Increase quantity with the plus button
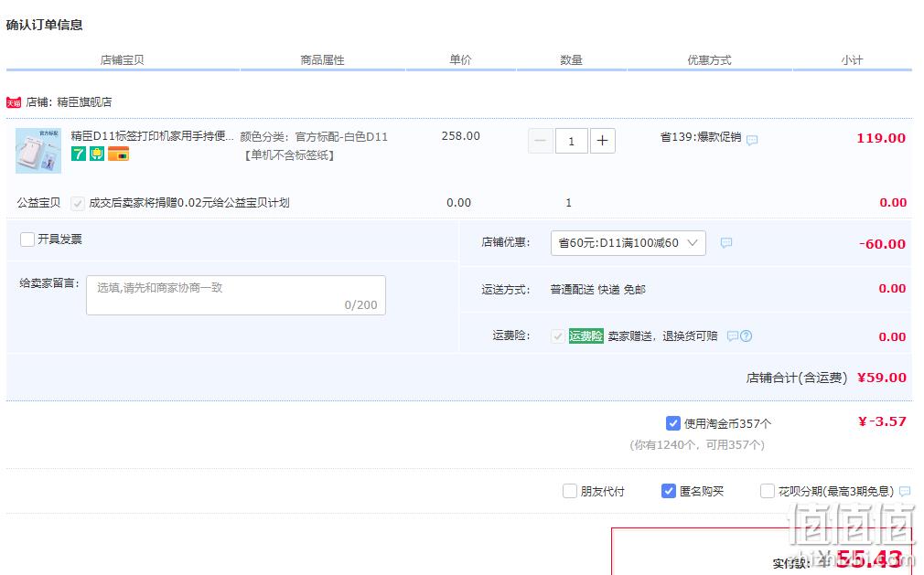Viewport: 924px width, 575px height. pos(602,141)
